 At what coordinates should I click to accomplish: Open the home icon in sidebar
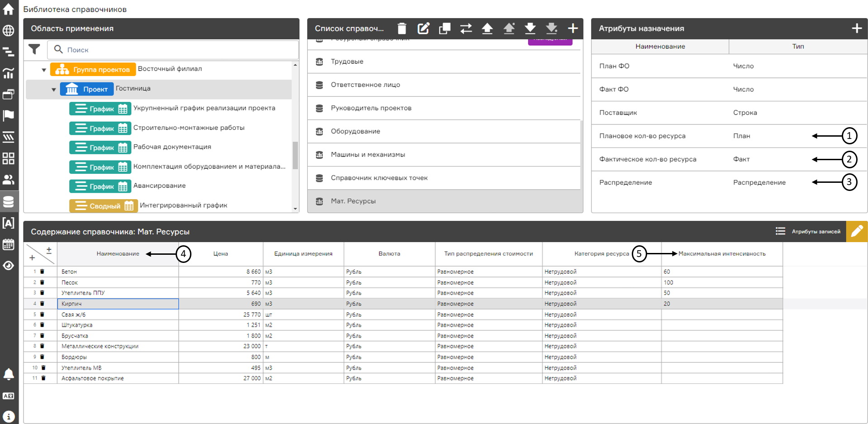[9, 9]
